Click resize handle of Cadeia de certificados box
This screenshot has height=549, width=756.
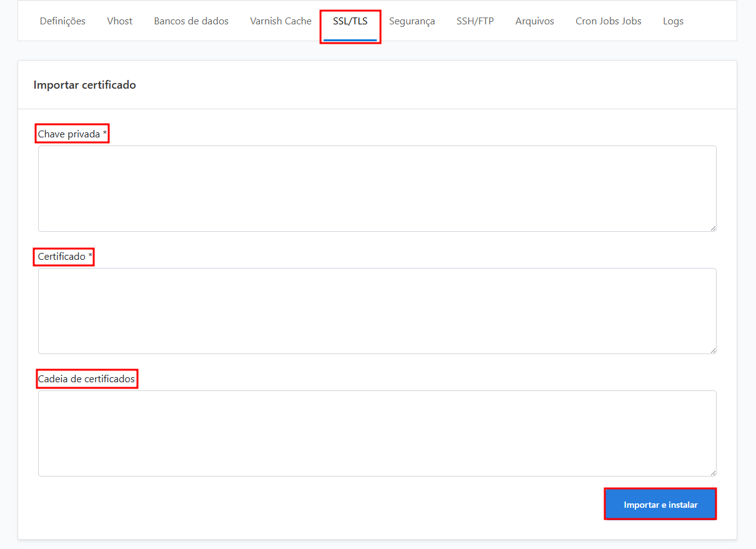pyautogui.click(x=713, y=473)
